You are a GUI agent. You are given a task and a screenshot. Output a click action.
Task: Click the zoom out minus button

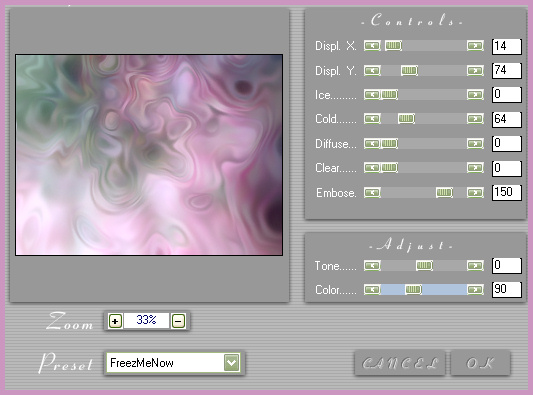(x=178, y=321)
